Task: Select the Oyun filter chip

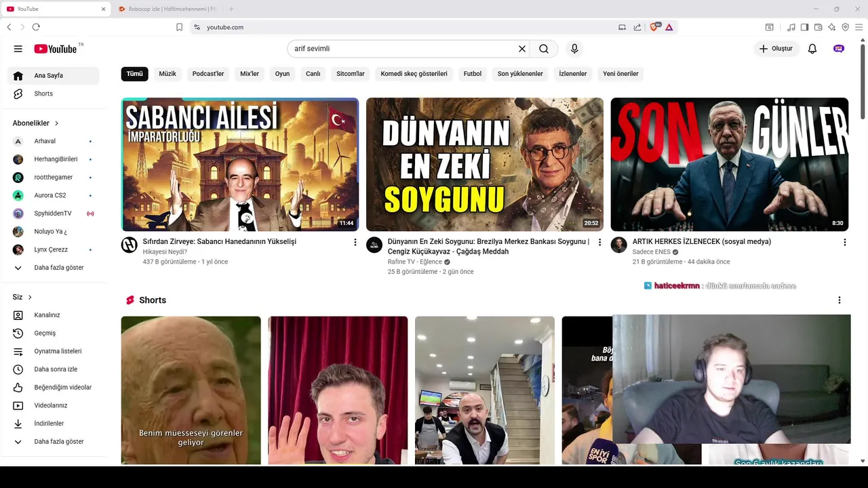Action: (x=282, y=74)
